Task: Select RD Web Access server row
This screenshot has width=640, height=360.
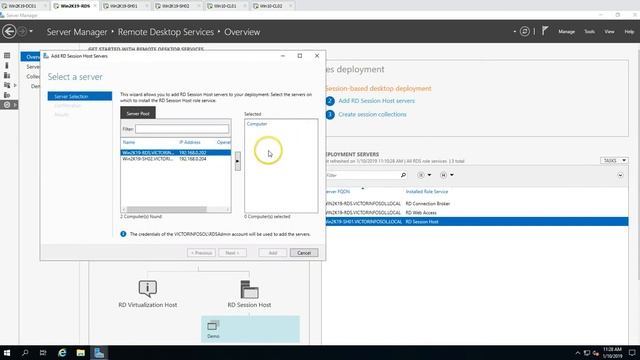Action: coord(477,213)
